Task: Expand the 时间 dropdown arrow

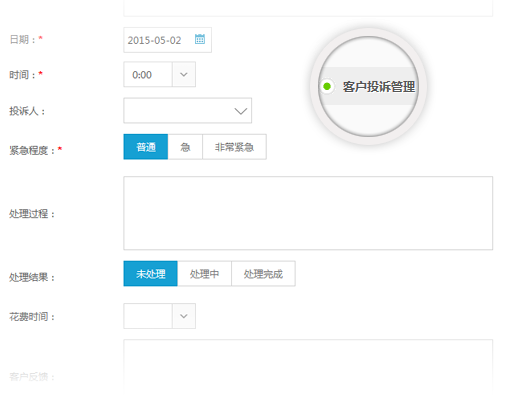Action: pos(184,74)
